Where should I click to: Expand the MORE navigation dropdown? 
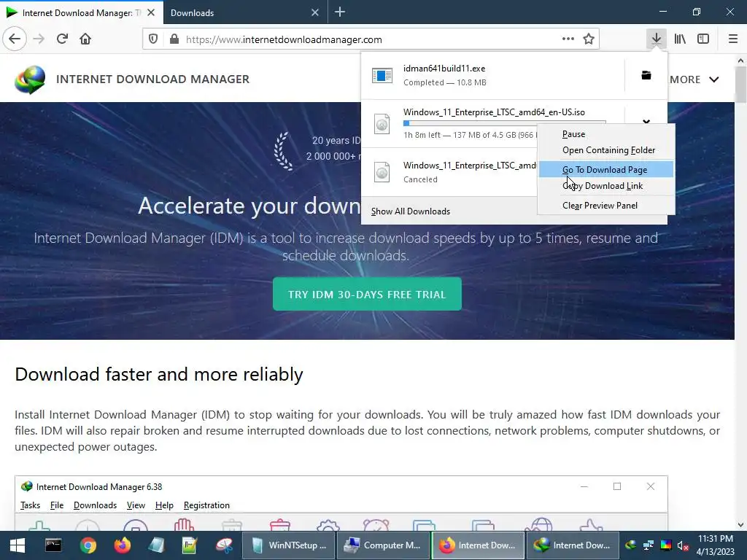pos(694,79)
